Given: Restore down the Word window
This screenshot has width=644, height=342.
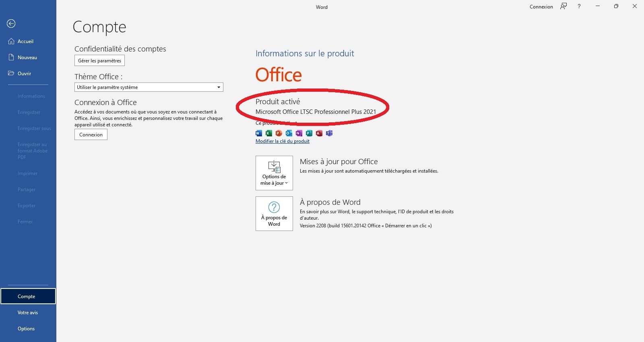Looking at the screenshot, I should [x=616, y=6].
